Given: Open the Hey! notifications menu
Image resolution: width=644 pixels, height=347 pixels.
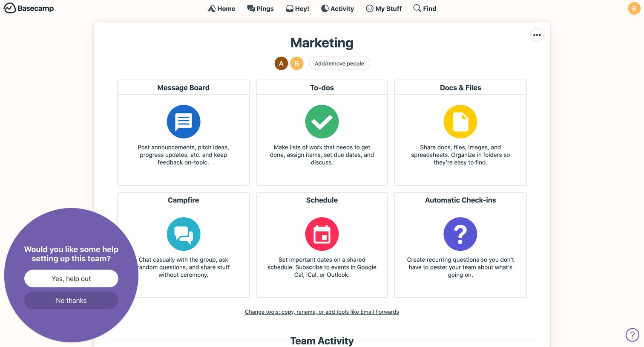Looking at the screenshot, I should pos(297,9).
